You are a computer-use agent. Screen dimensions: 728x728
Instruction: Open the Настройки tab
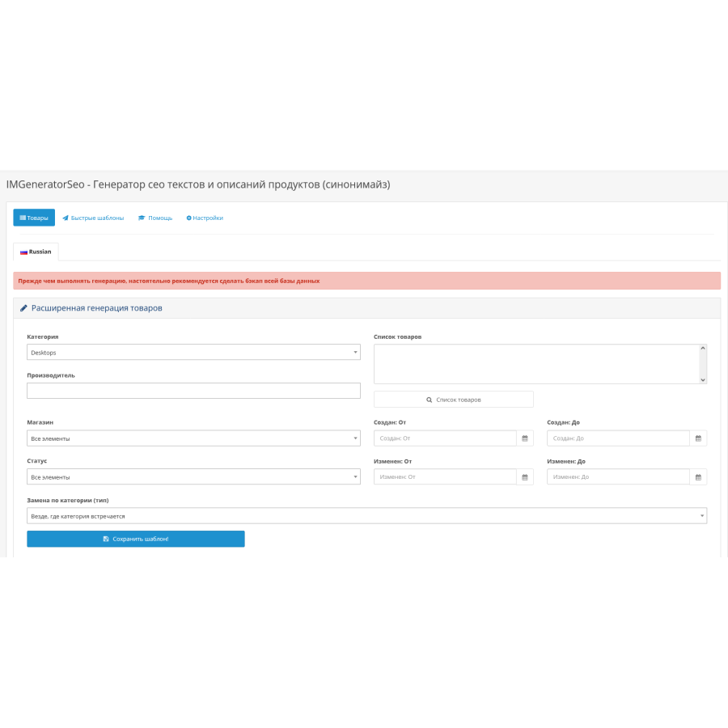(x=205, y=218)
